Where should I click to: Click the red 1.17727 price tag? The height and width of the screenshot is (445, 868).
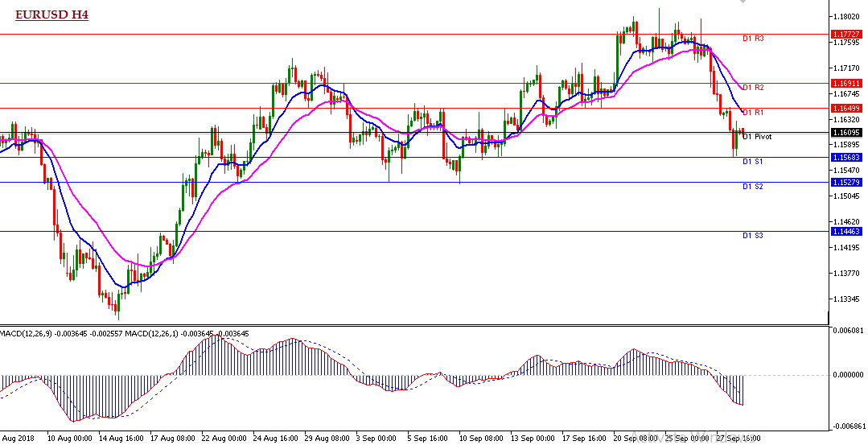(848, 34)
